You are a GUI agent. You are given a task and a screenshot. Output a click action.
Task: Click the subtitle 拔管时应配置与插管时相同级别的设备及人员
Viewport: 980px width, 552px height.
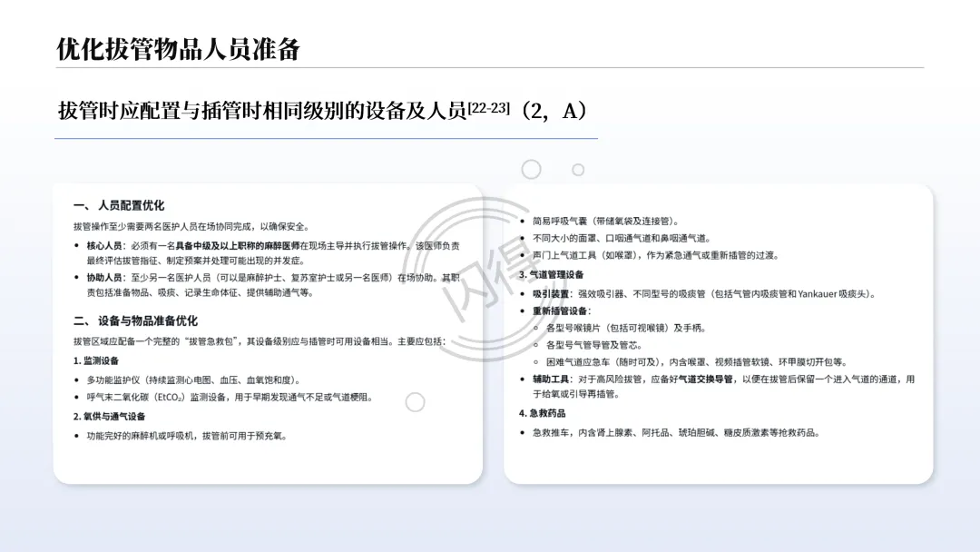pyautogui.click(x=262, y=111)
